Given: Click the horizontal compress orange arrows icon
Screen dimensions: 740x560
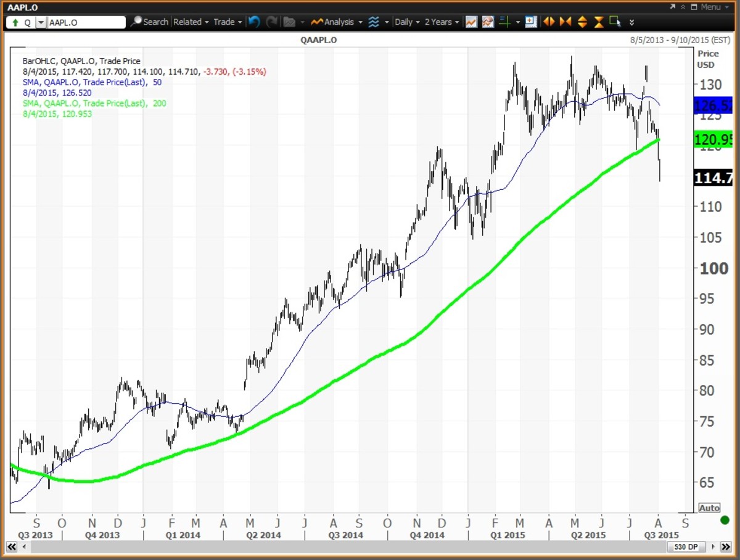Looking at the screenshot, I should click(x=565, y=22).
